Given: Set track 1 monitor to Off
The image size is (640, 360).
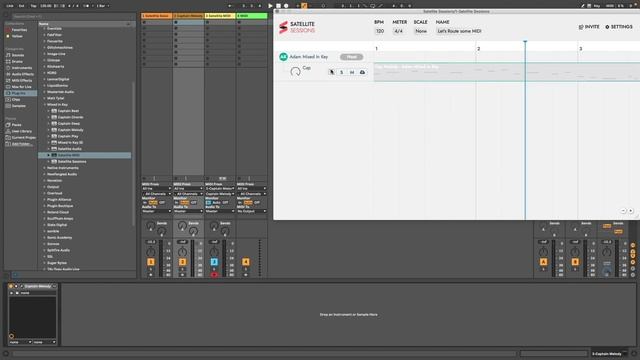Looking at the screenshot, I should click(x=162, y=202).
